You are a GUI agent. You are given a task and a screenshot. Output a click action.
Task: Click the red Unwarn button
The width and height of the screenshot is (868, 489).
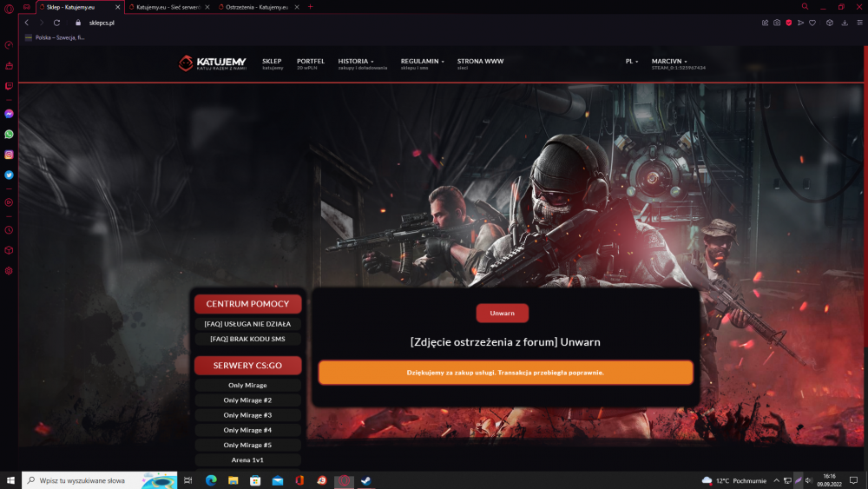click(502, 313)
